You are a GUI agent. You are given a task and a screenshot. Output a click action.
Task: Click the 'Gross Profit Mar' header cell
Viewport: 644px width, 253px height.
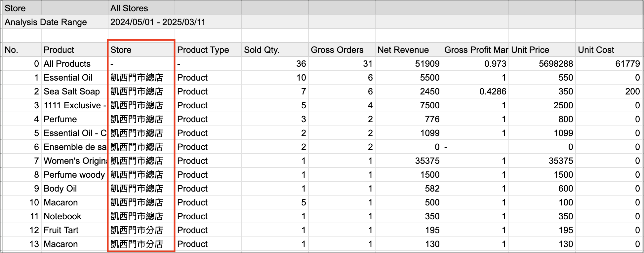475,50
